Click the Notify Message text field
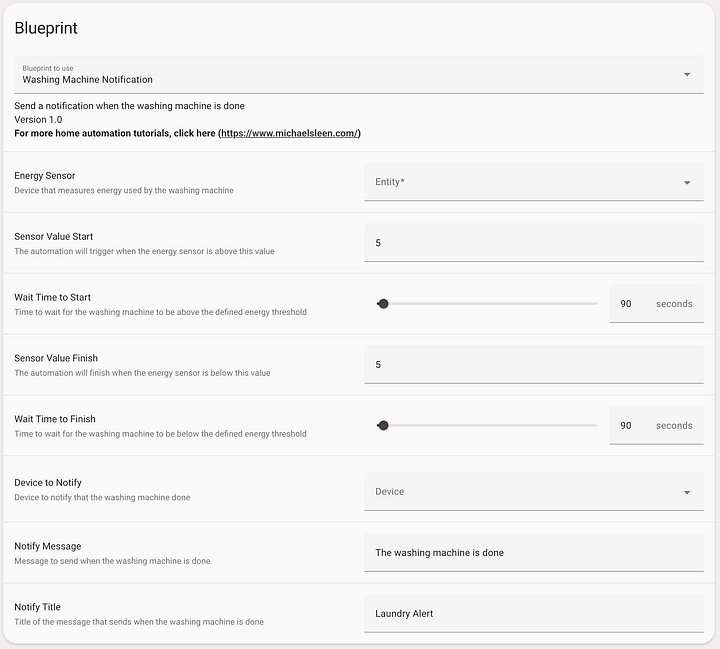 point(534,553)
